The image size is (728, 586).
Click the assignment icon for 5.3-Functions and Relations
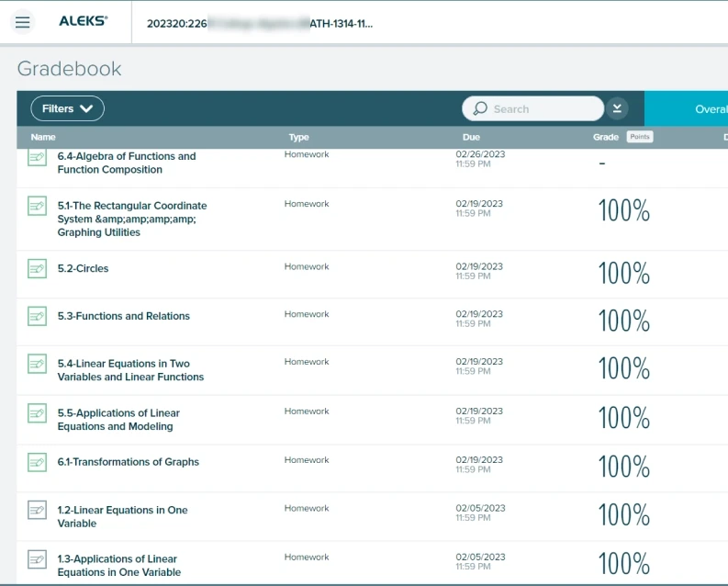37,316
